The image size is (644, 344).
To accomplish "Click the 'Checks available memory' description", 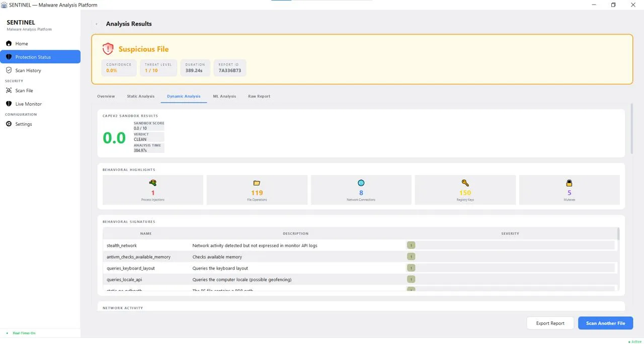I will pyautogui.click(x=217, y=257).
